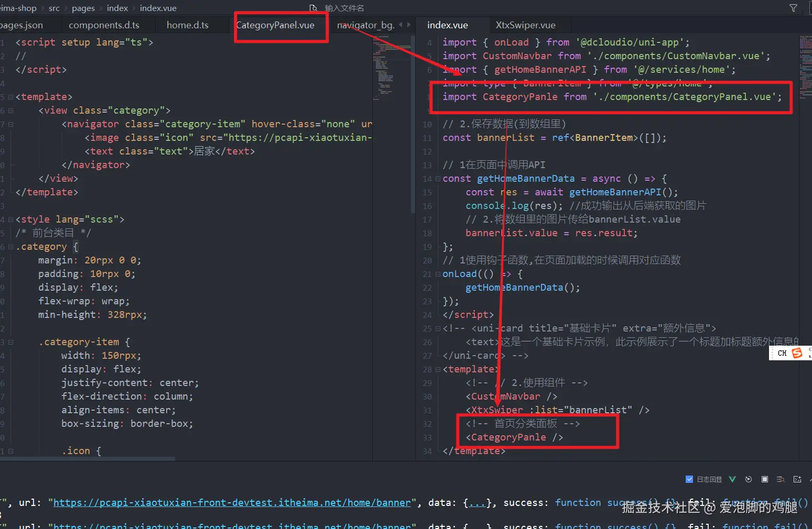This screenshot has height=529, width=812.
Task: Toggle the 日志回显 checkbox
Action: pyautogui.click(x=689, y=479)
